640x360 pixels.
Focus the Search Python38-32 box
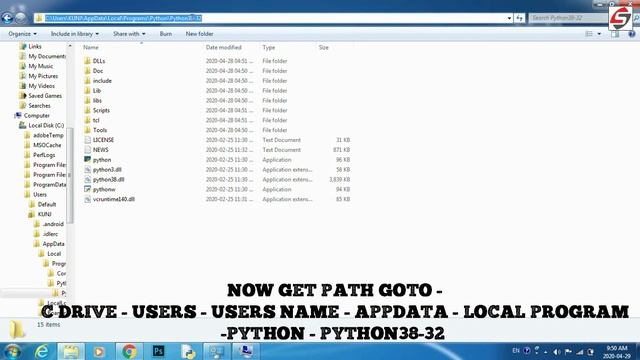(x=568, y=18)
